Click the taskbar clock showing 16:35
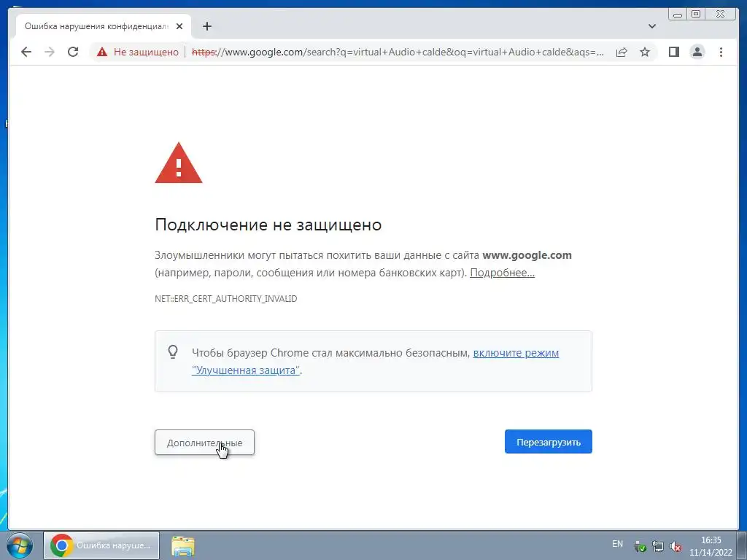This screenshot has height=560, width=747. point(711,546)
